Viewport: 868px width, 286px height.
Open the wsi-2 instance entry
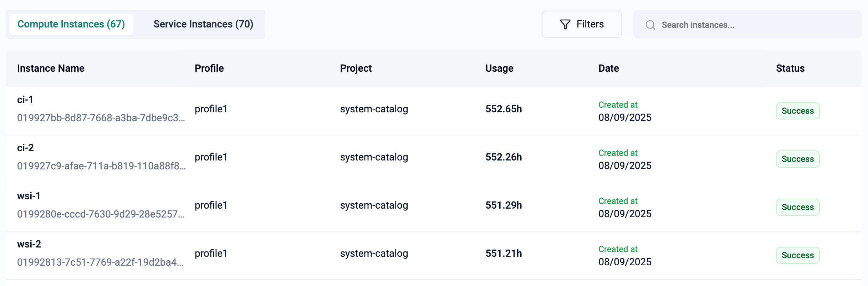tap(29, 244)
